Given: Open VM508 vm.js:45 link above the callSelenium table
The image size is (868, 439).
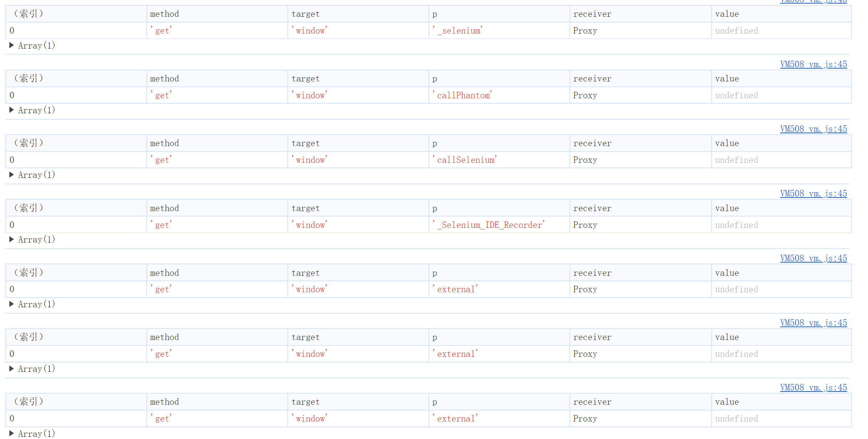Looking at the screenshot, I should (813, 129).
